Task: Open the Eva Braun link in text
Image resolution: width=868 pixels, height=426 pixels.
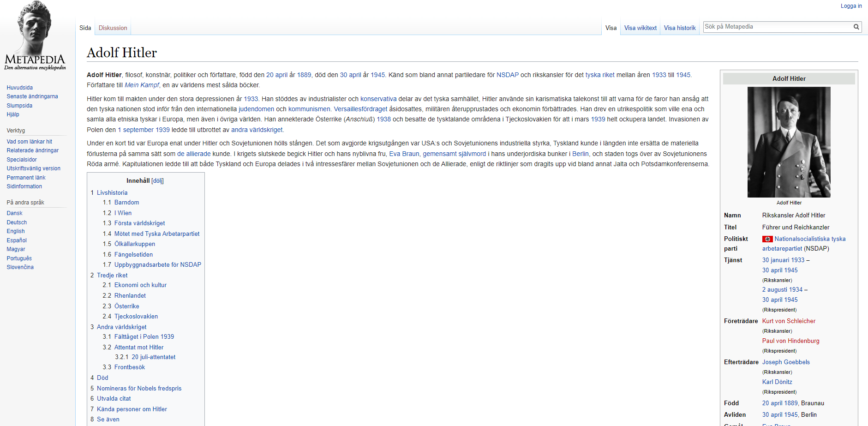Action: pyautogui.click(x=404, y=154)
